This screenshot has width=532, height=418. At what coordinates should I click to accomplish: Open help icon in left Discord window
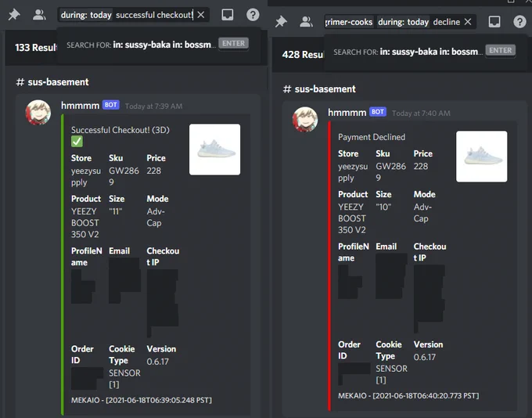pyautogui.click(x=253, y=15)
